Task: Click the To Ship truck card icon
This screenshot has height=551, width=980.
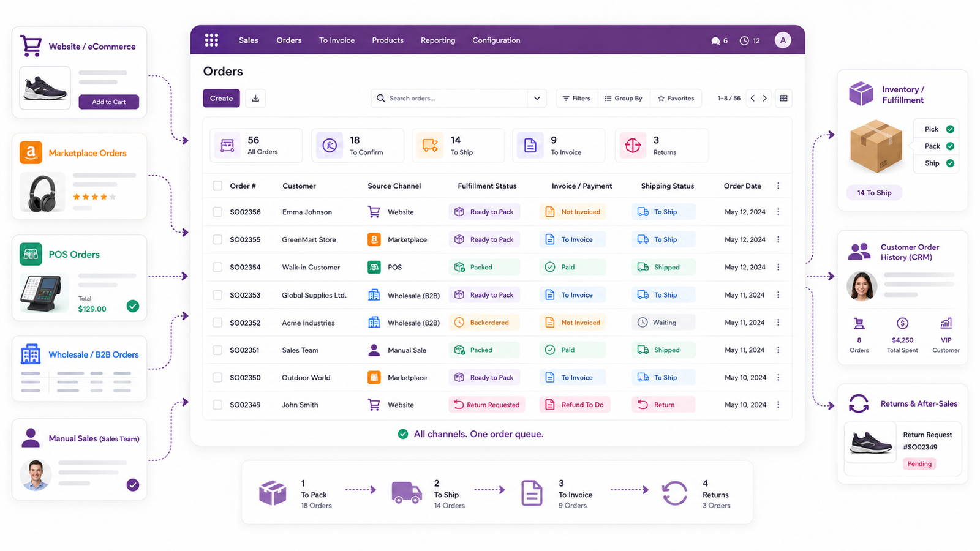Action: 430,146
